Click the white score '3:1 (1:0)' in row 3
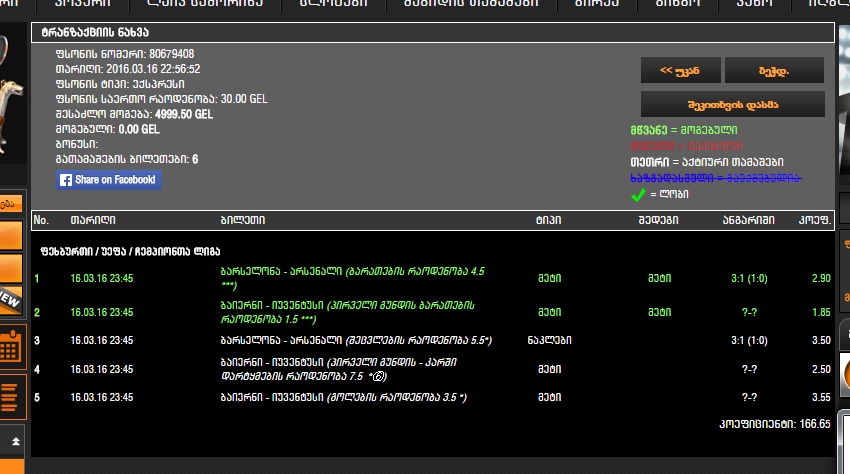The width and height of the screenshot is (850, 474). pos(749,341)
